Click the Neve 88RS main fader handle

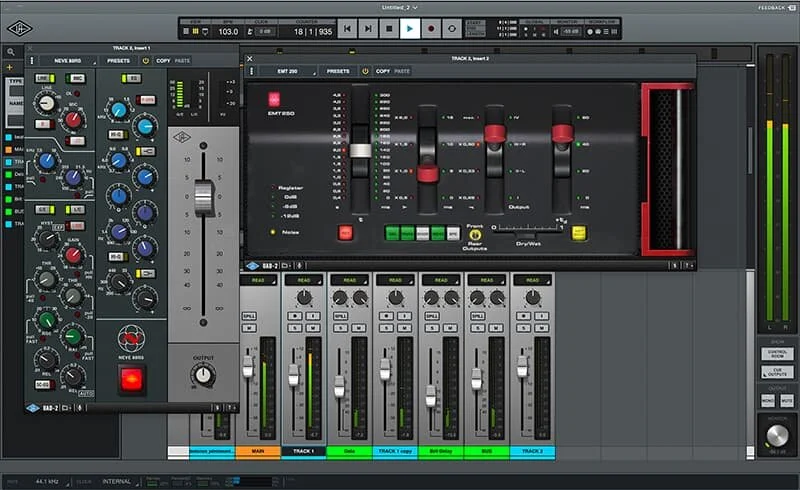pyautogui.click(x=203, y=198)
